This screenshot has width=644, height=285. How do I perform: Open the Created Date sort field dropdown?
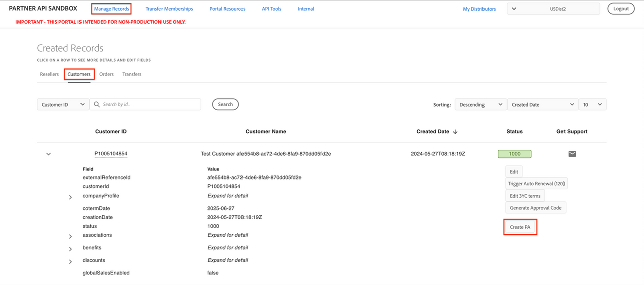(x=542, y=104)
